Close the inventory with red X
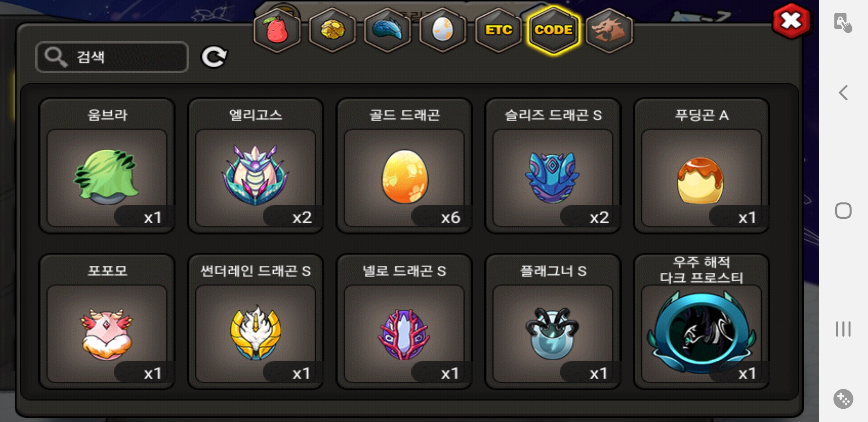 [791, 21]
